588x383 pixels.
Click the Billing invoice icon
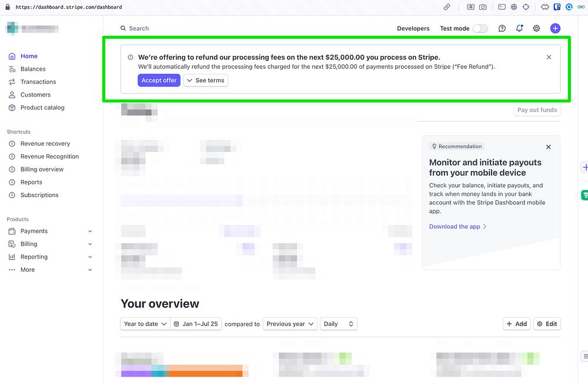click(12, 244)
